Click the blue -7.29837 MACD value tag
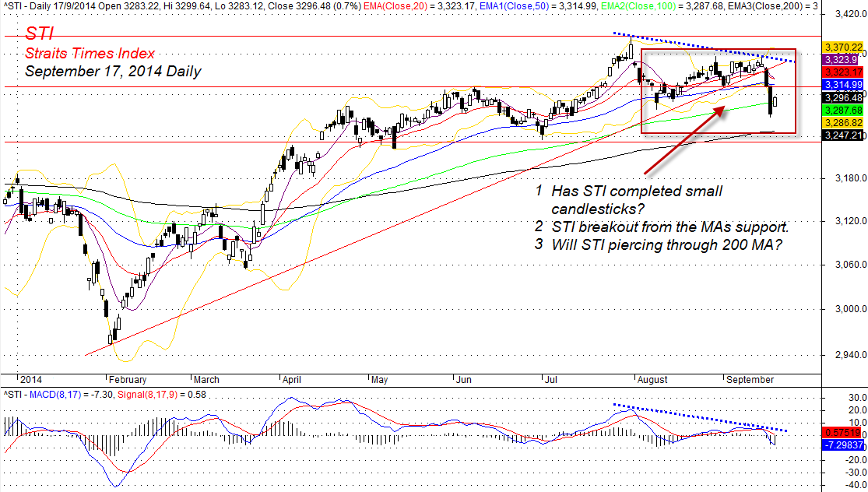 844,445
